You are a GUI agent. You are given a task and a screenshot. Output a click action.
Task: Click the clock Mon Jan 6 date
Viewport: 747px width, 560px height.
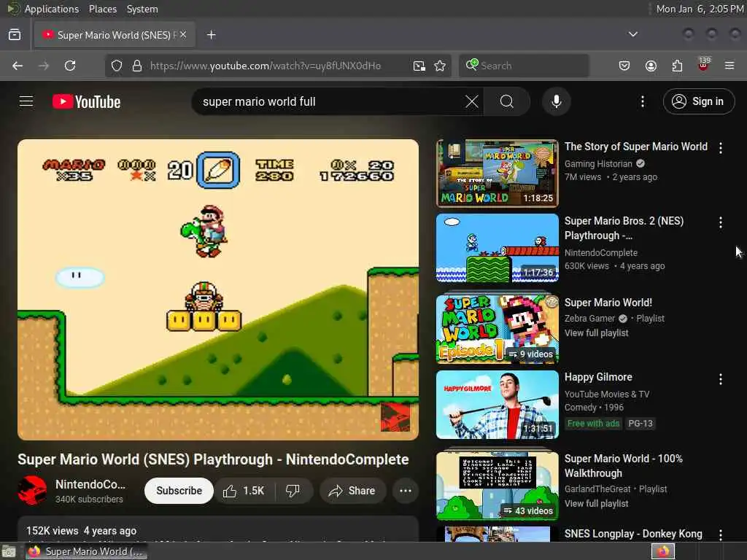[700, 9]
